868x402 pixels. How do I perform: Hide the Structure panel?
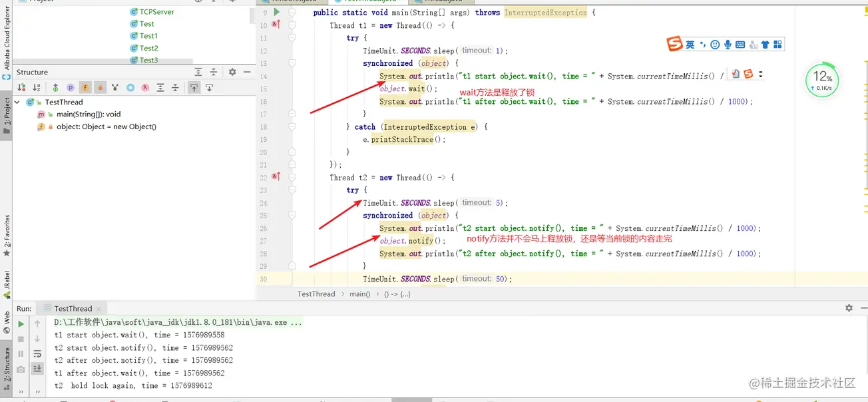pos(247,72)
